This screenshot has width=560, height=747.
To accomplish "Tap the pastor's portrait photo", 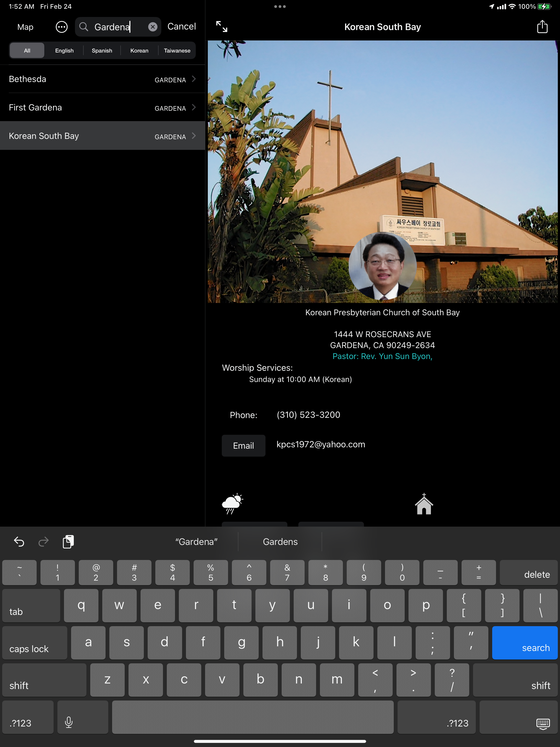I will (x=382, y=266).
